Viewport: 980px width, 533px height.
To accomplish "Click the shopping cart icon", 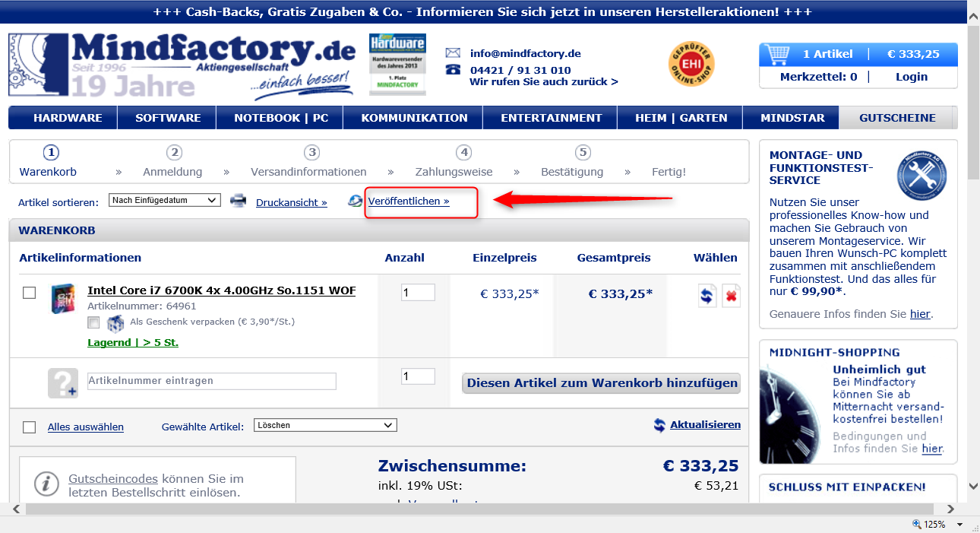I will click(x=778, y=54).
